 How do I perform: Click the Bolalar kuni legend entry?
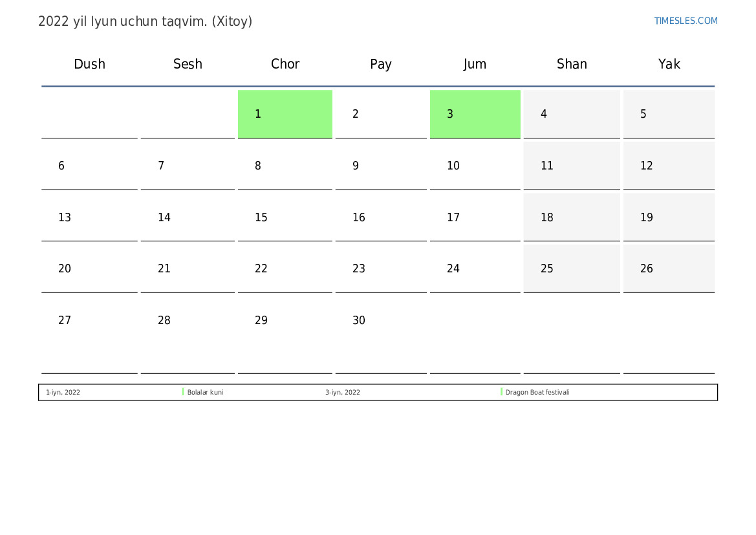[205, 393]
